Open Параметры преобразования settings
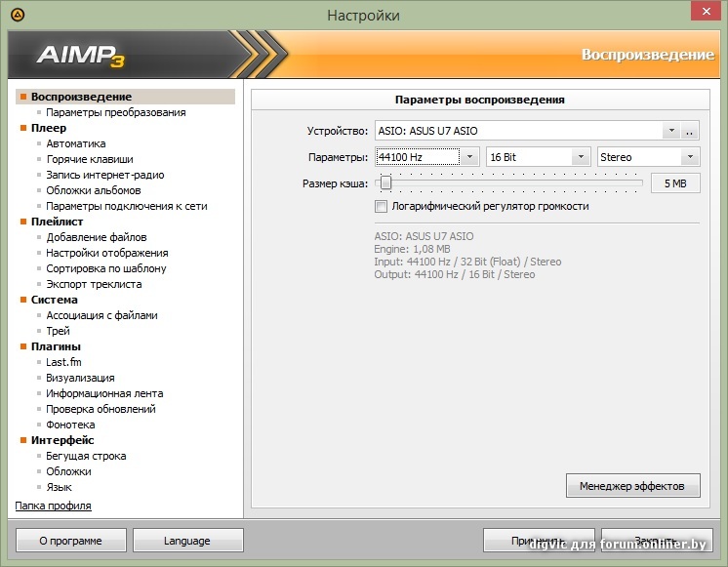This screenshot has height=567, width=728. point(115,112)
